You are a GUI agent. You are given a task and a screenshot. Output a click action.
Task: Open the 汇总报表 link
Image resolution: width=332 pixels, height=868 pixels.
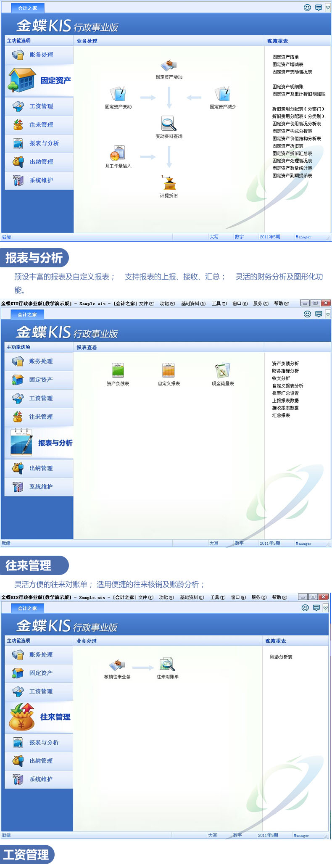point(281,415)
